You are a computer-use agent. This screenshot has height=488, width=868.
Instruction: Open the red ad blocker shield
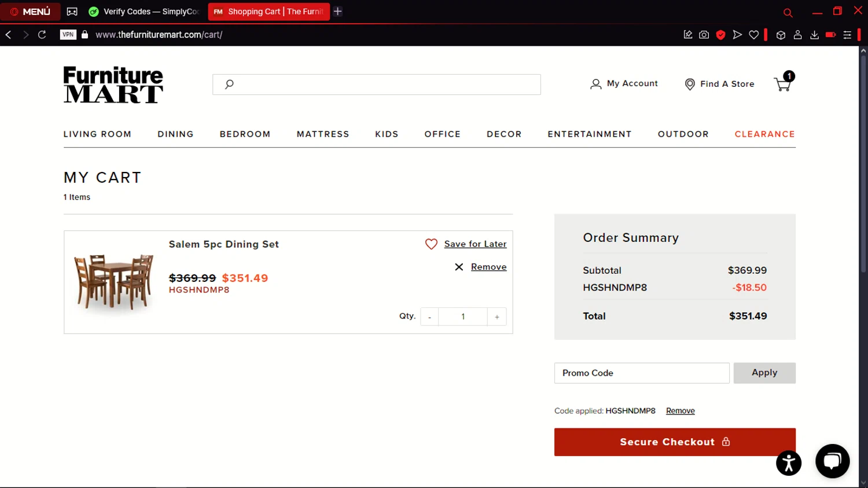click(720, 35)
